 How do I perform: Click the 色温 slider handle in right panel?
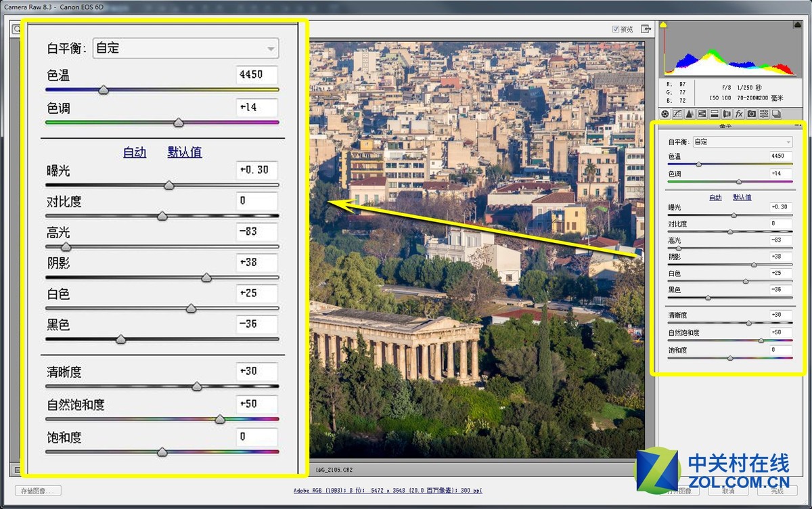click(699, 164)
